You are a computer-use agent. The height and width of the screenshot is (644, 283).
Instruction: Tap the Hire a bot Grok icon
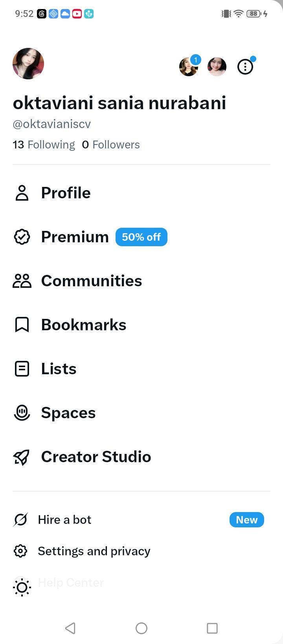20,520
